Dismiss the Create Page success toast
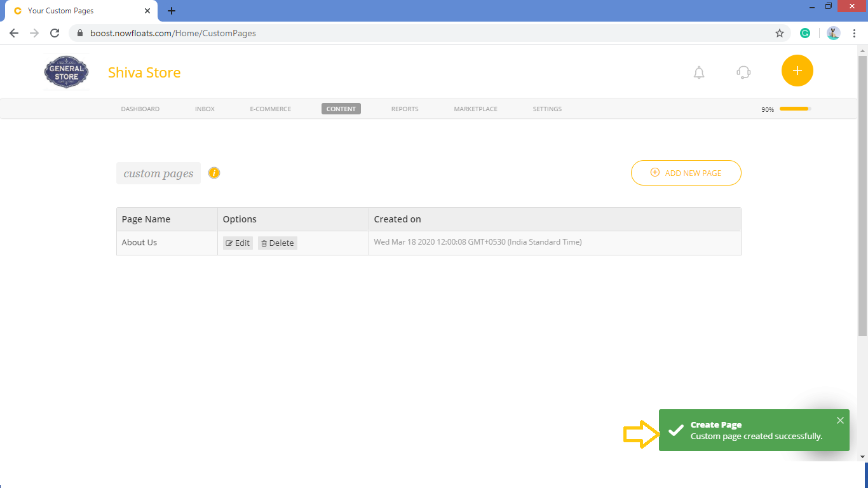Screen dimensions: 868x488 (x=840, y=420)
